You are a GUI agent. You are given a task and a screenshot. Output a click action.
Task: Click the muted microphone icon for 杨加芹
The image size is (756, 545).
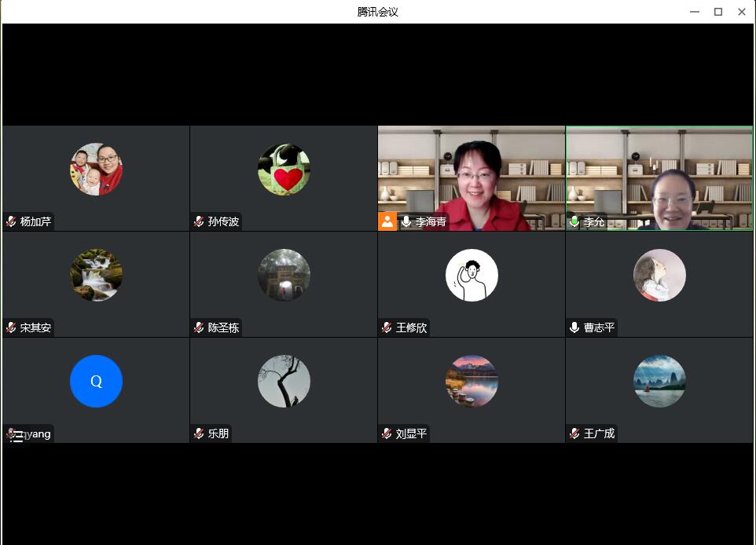coord(11,221)
